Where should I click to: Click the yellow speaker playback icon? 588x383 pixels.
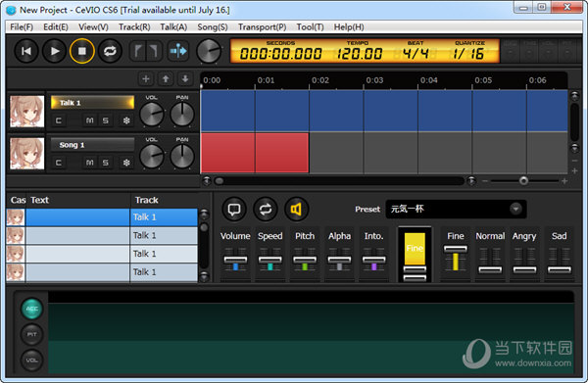[x=296, y=209]
